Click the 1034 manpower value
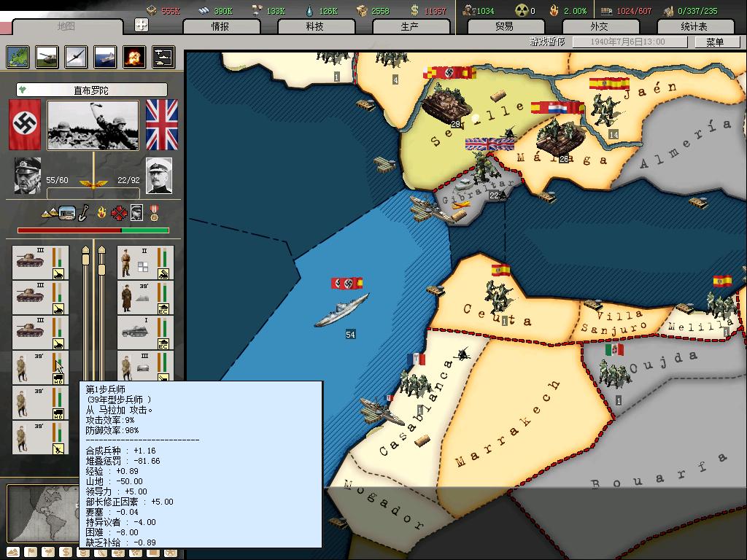The height and width of the screenshot is (560, 747). [485, 10]
